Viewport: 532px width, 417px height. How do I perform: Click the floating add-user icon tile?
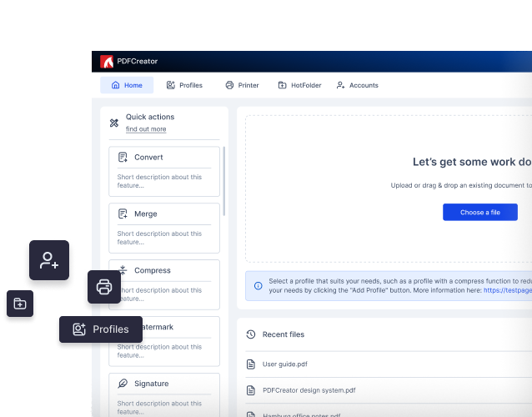49,260
